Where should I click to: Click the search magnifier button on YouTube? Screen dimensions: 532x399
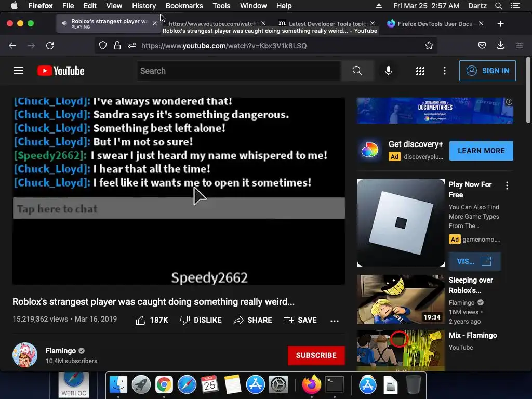click(x=357, y=71)
